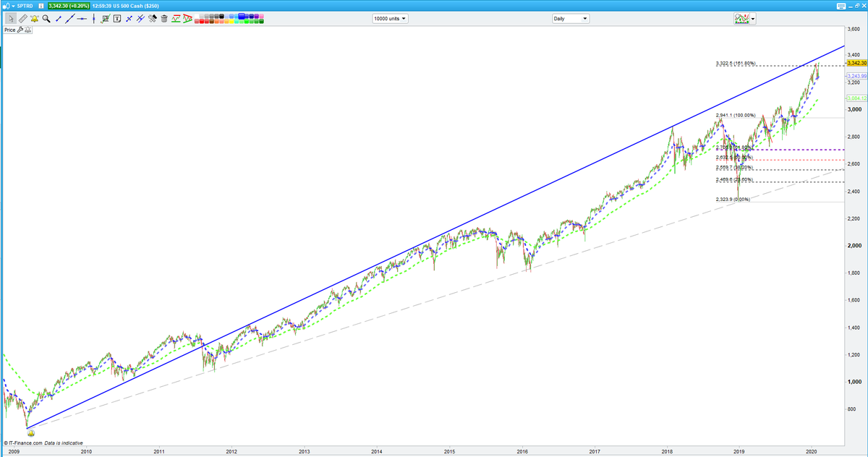
Task: Select the red-green zigzag pattern tool
Action: pos(176,18)
